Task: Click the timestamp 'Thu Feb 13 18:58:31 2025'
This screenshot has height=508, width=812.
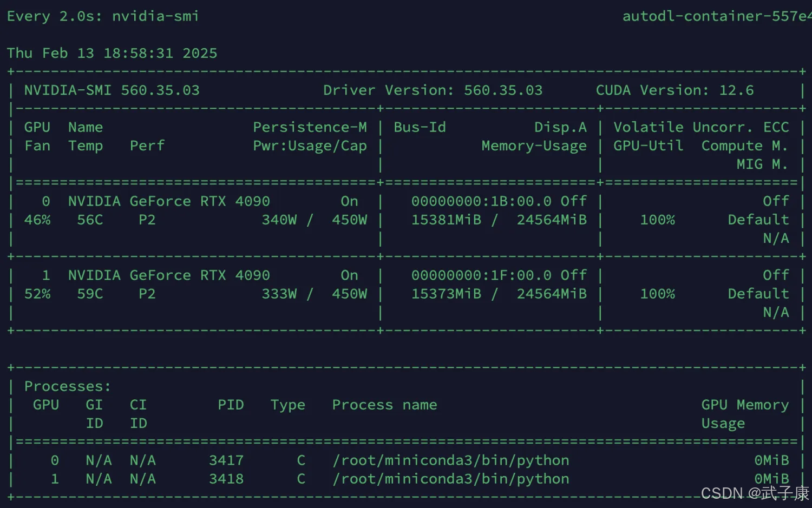Action: pyautogui.click(x=112, y=53)
